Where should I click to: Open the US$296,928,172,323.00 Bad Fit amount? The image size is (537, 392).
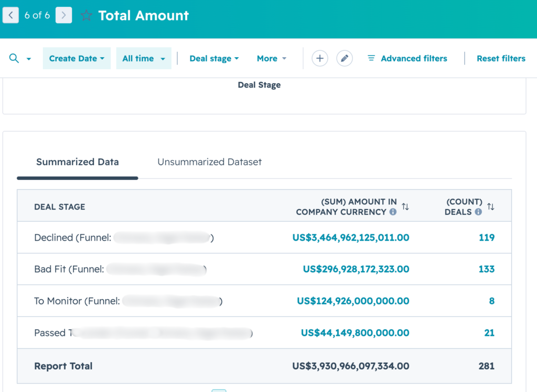[356, 269]
